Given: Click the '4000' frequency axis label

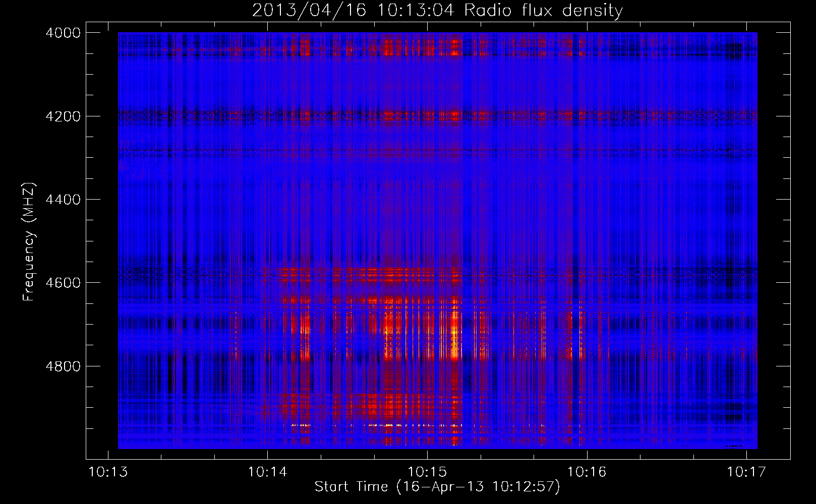Looking at the screenshot, I should click(x=63, y=33).
